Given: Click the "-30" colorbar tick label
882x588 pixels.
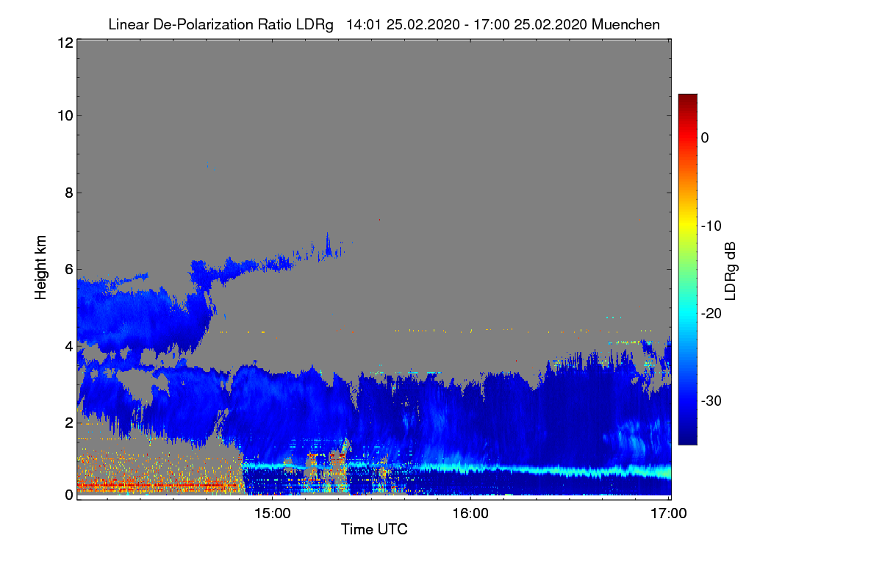Looking at the screenshot, I should pos(711,401).
